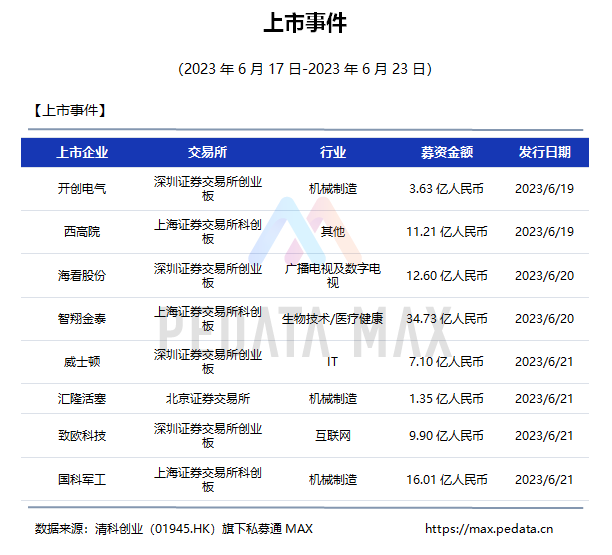Click 机械制造 in 汇隆活塞 row
This screenshot has width=612, height=555.
(333, 399)
